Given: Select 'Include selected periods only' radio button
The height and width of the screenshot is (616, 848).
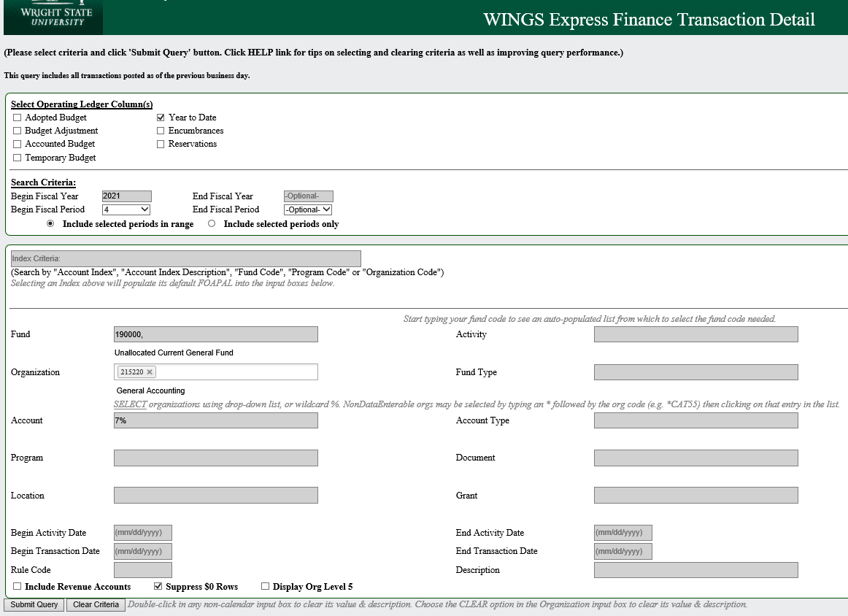Looking at the screenshot, I should 212,224.
